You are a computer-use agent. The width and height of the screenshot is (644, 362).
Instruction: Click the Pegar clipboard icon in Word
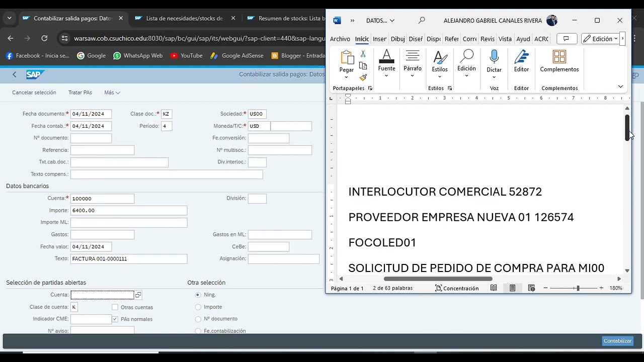click(347, 57)
